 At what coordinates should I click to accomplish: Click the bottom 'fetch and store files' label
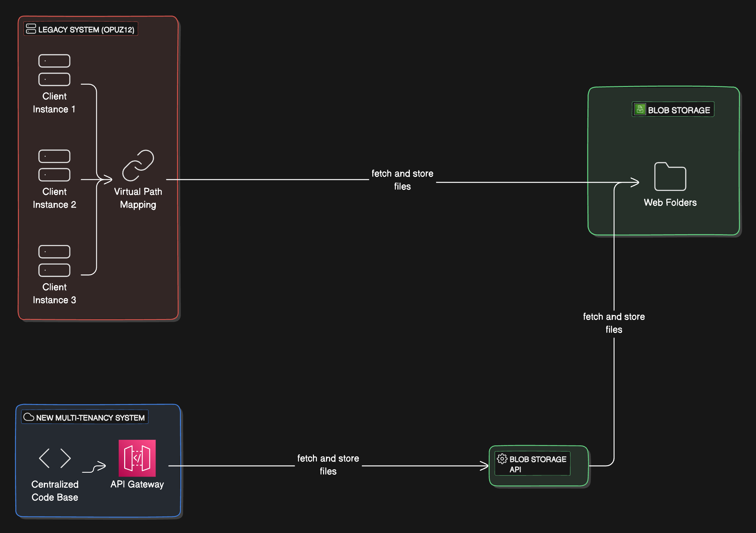coord(328,465)
